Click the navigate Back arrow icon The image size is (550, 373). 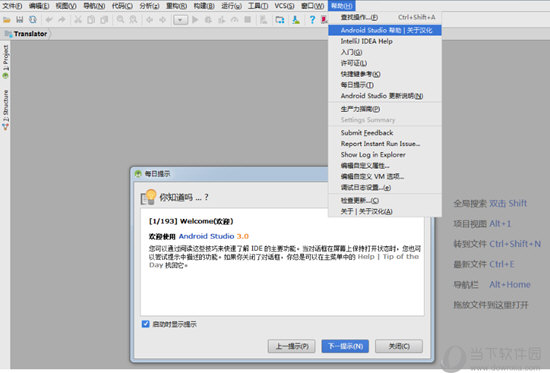pos(149,20)
